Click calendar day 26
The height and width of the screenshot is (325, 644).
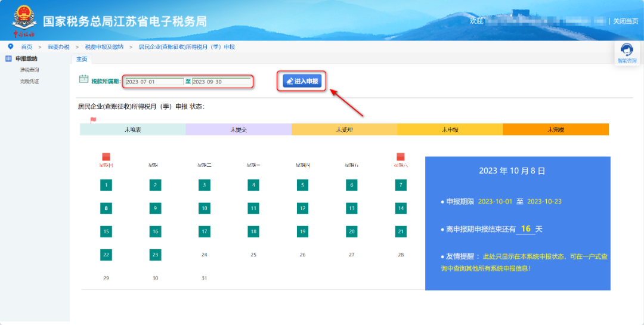point(303,255)
